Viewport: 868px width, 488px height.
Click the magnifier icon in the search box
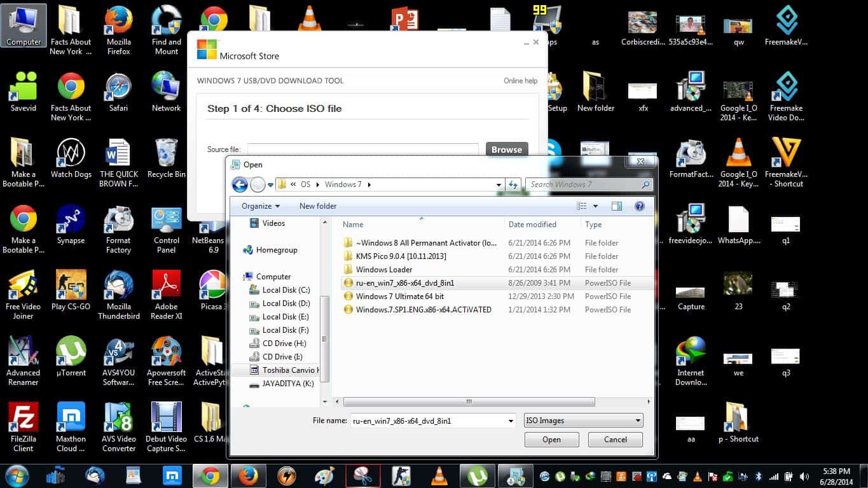pyautogui.click(x=645, y=185)
